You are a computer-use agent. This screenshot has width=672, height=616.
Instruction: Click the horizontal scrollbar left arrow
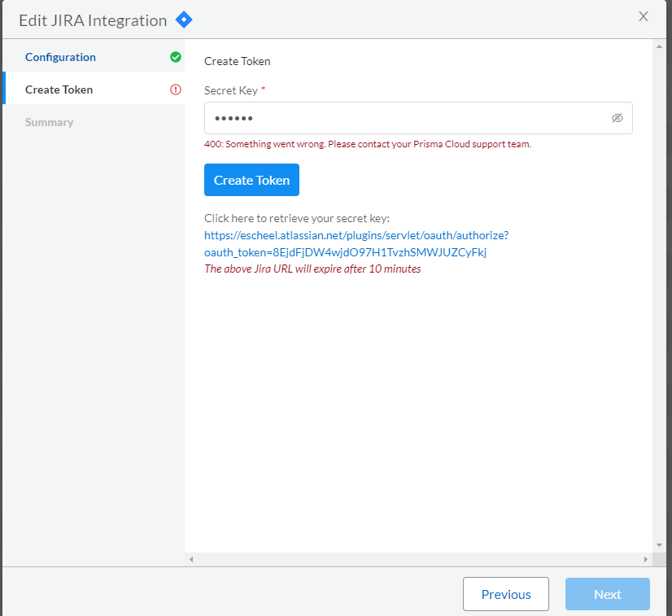[x=191, y=559]
